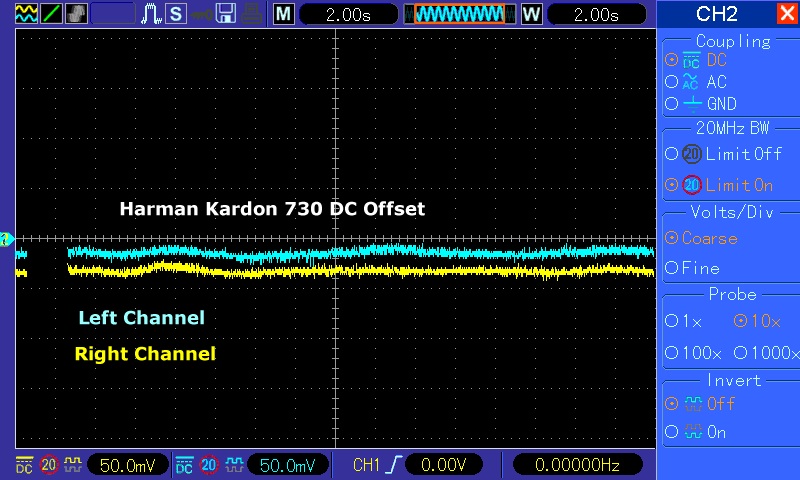Click the Harman Kardon 730 DC Offset caption
800x480 pixels.
(272, 209)
